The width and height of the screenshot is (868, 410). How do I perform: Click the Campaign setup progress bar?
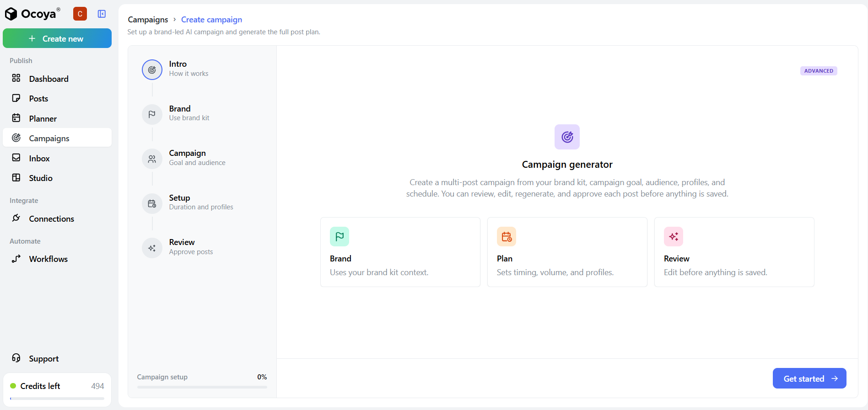(x=202, y=387)
